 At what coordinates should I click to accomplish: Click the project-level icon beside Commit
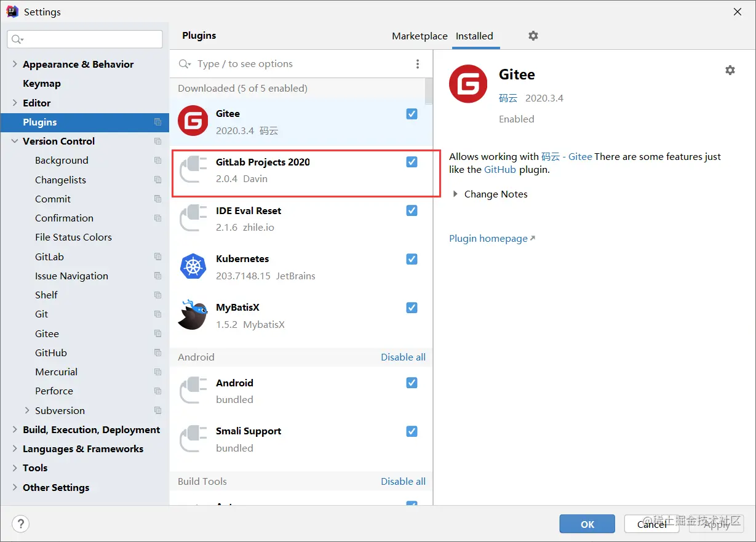[158, 199]
